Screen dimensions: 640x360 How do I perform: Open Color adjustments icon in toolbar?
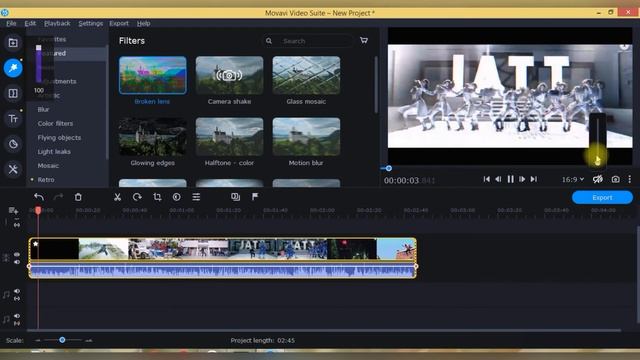click(176, 197)
